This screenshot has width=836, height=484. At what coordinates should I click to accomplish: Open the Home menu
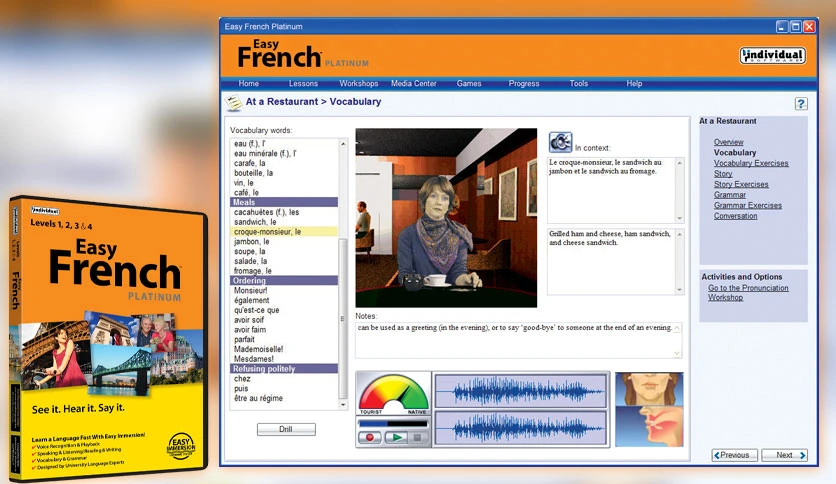tap(248, 84)
